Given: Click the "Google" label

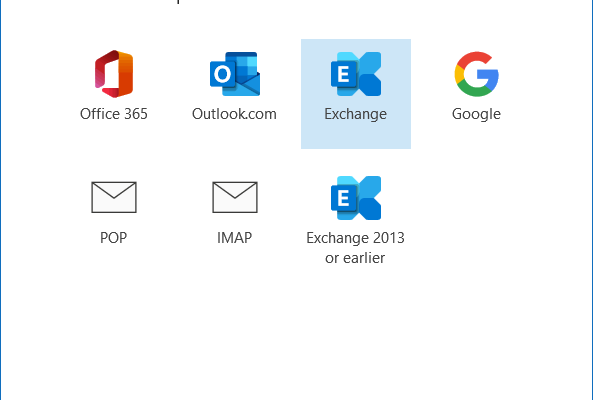Looking at the screenshot, I should click(x=477, y=114).
